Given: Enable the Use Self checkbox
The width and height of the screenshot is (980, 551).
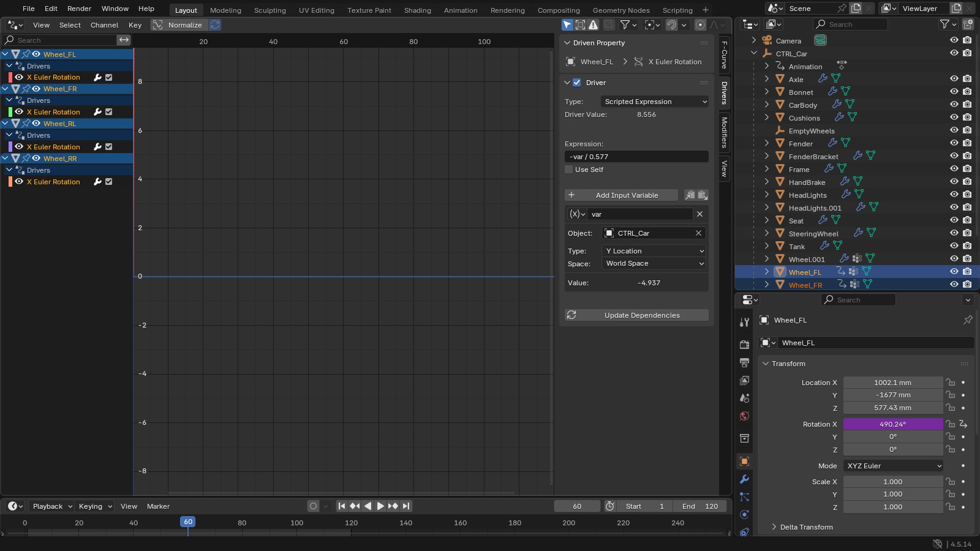Looking at the screenshot, I should 568,170.
